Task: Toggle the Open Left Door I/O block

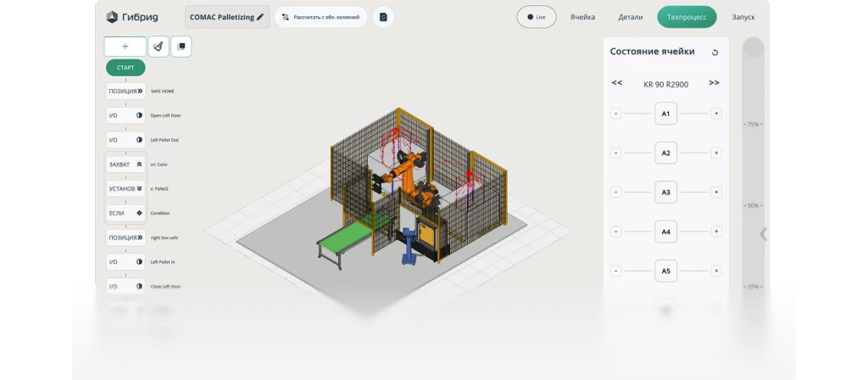Action: (125, 115)
